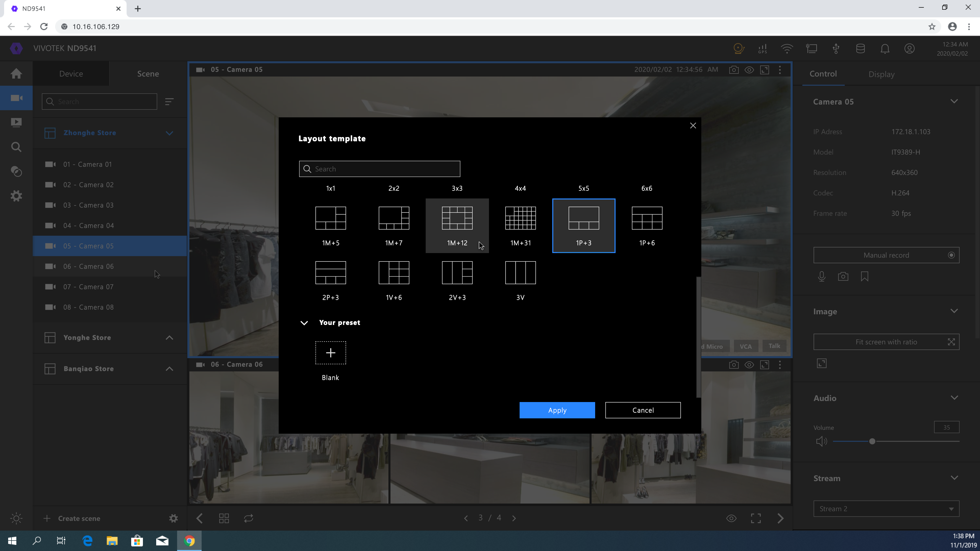
Task: Collapse the Your preset section
Action: pyautogui.click(x=304, y=323)
